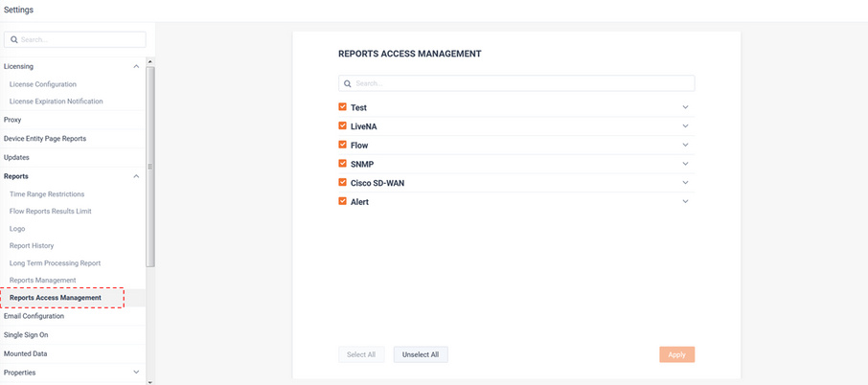Expand the Cisco SD-WAN row chevron
The width and height of the screenshot is (868, 385).
[x=685, y=183]
